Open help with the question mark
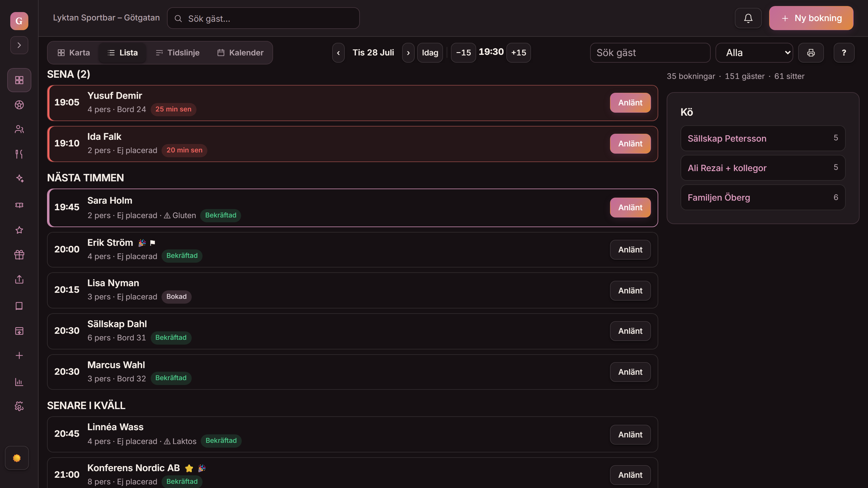 [x=844, y=52]
